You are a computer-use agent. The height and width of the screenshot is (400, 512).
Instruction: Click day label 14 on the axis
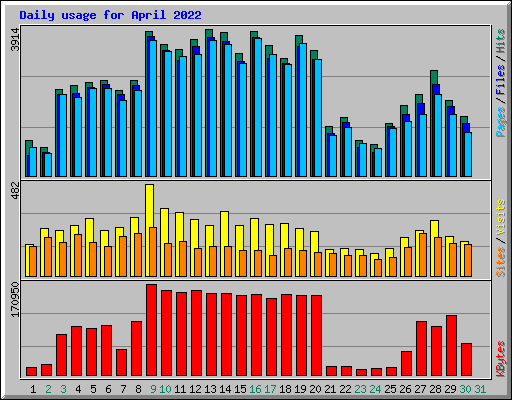(x=225, y=389)
